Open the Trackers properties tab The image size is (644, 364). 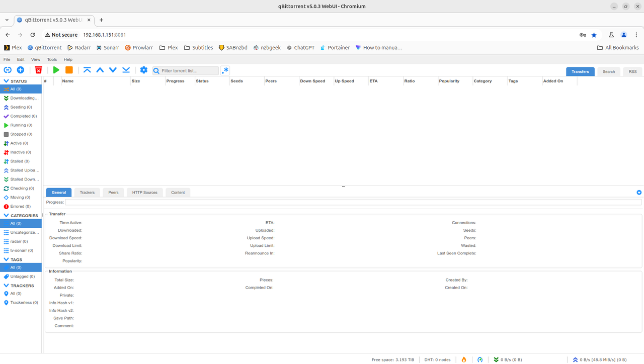click(87, 193)
